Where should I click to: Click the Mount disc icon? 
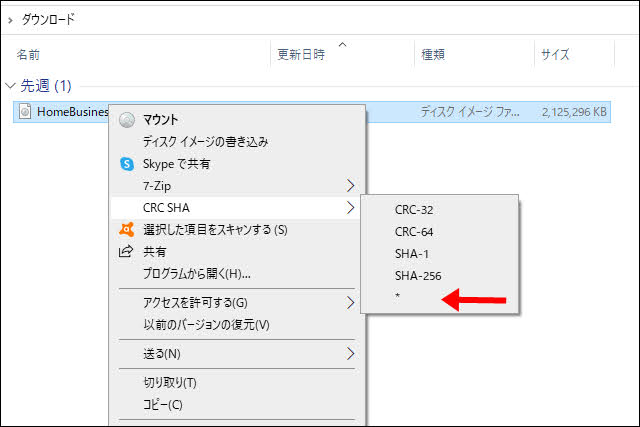point(127,120)
